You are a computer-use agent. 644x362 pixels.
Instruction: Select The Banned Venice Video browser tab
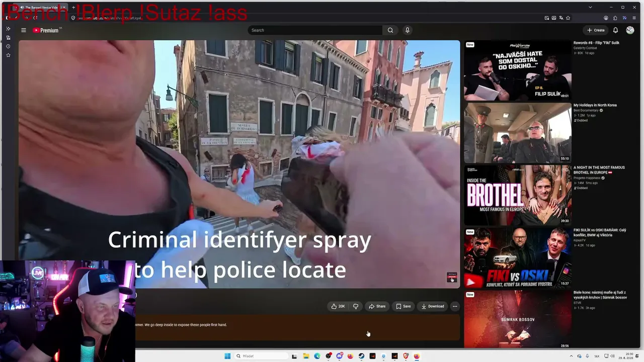tap(41, 8)
